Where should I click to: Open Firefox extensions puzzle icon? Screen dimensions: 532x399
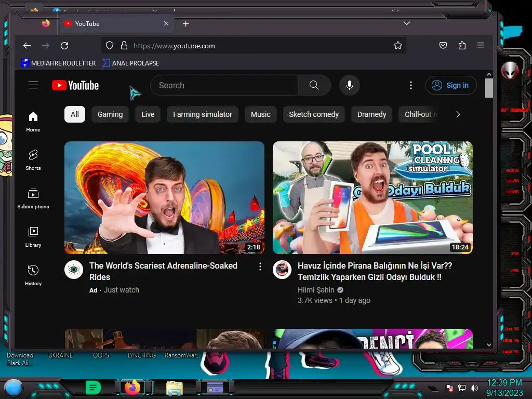(x=462, y=46)
